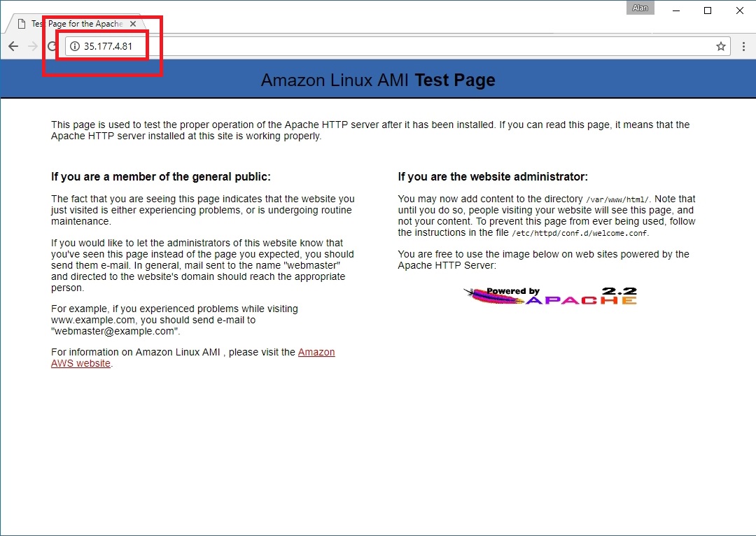Maximize the browser window
The image size is (756, 536).
pos(708,10)
